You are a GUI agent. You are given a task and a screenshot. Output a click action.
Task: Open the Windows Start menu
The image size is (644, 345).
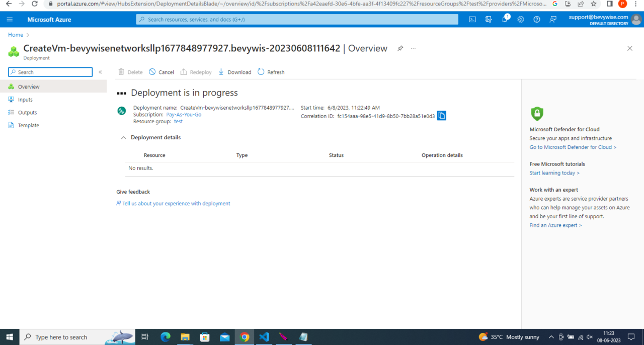point(10,337)
